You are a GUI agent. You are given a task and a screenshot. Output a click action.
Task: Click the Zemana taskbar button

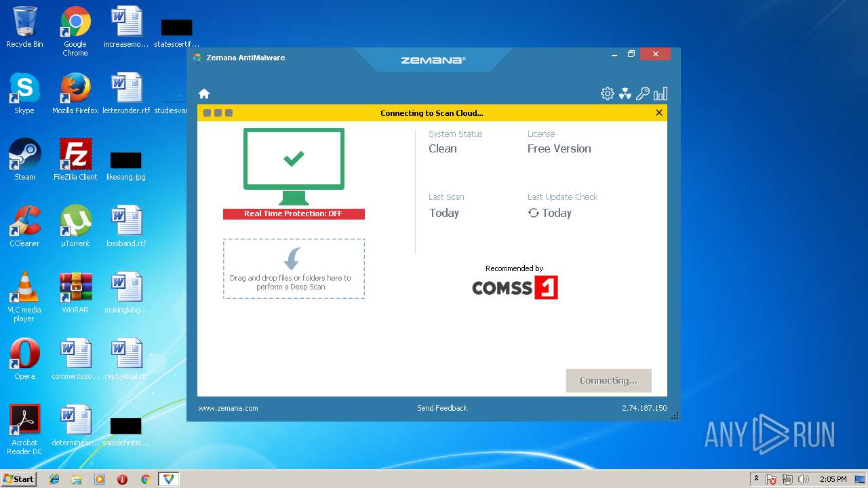coord(168,479)
